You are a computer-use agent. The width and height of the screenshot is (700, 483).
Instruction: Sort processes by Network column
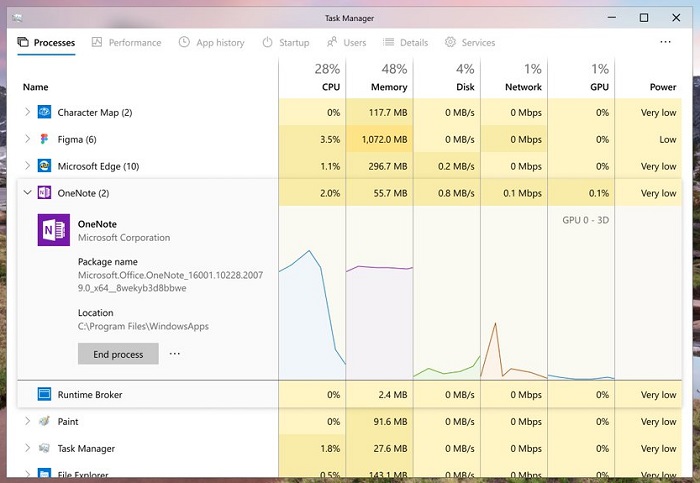[x=523, y=87]
